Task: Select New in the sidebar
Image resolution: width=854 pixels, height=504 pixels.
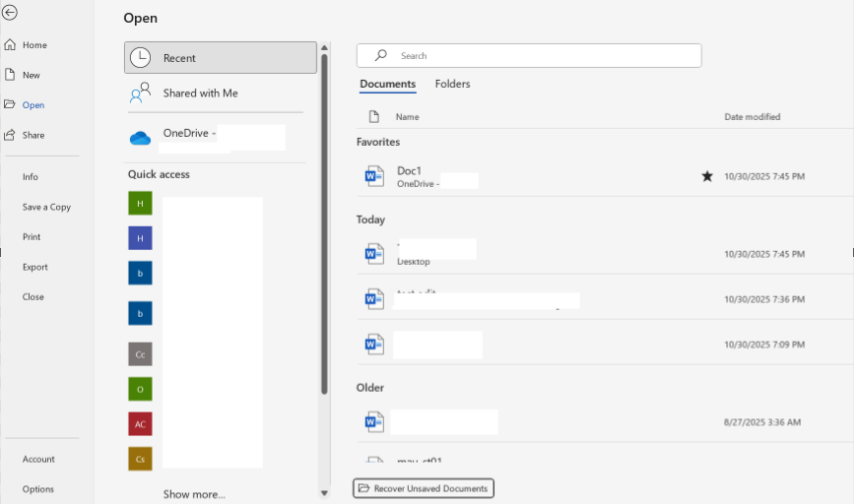Action: [32, 75]
